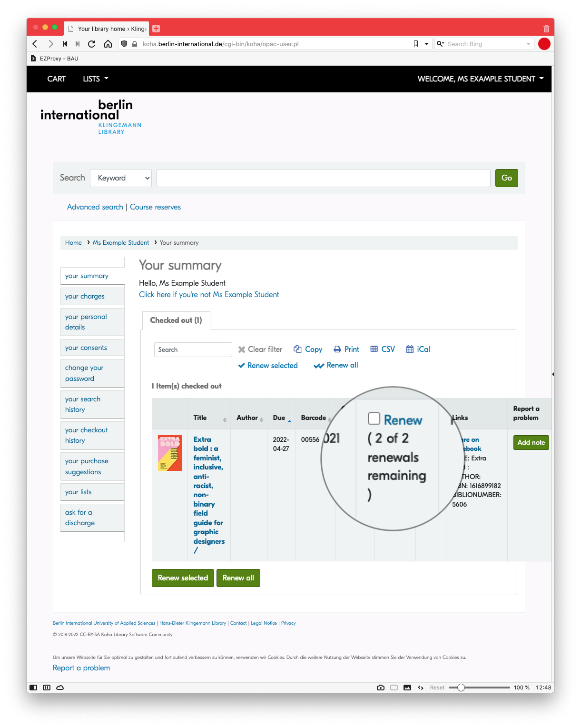Click the Extra Bold book cover thumbnail
Screen dimensions: 581x728
(170, 453)
